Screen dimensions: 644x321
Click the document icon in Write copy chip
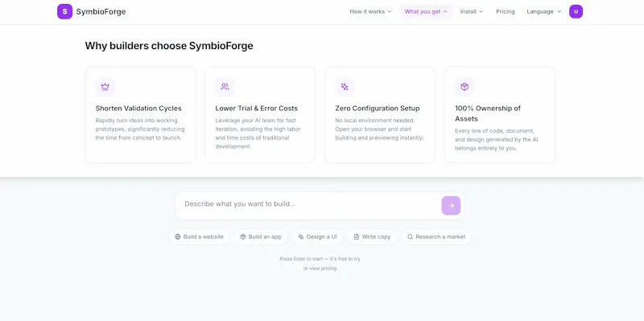pos(357,237)
